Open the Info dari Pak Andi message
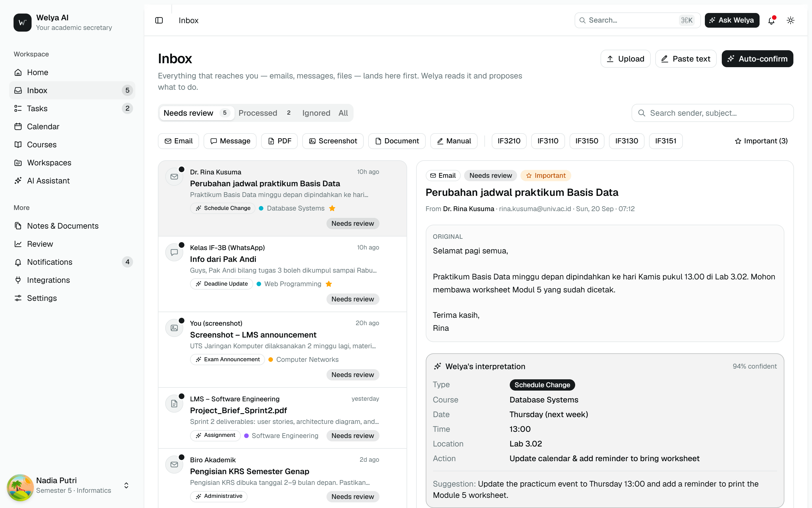Image resolution: width=812 pixels, height=508 pixels. 282,274
